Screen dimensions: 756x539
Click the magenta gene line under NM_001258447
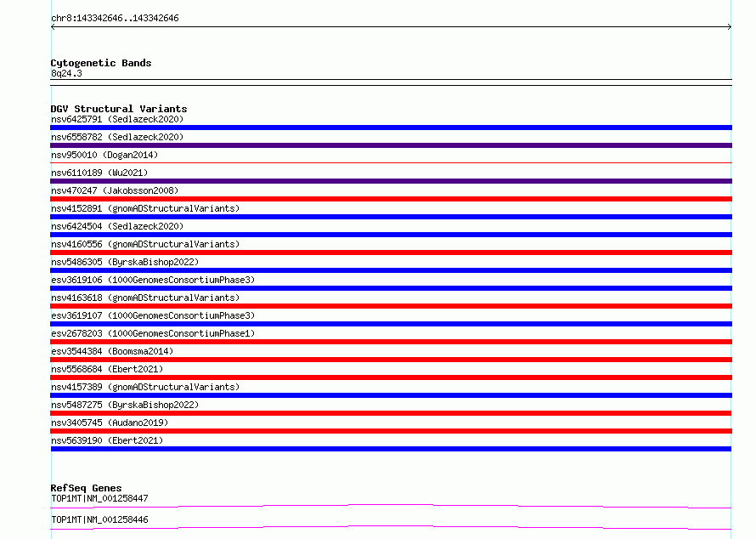click(x=391, y=506)
